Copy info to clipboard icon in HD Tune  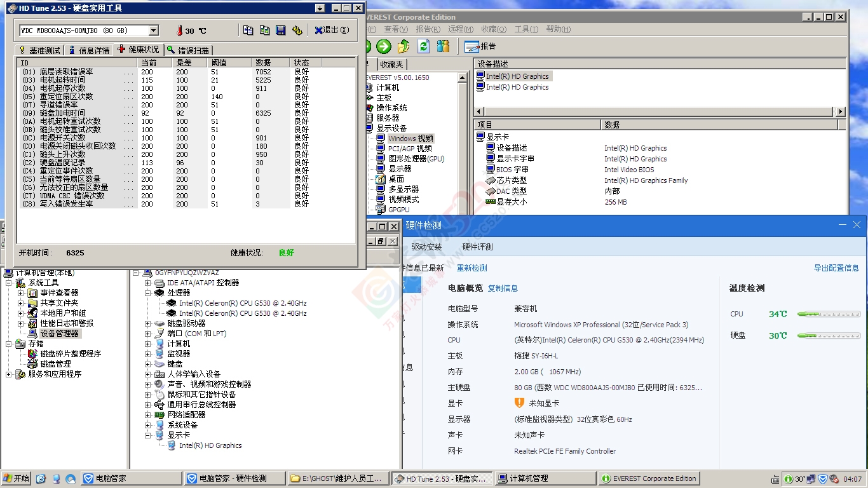click(248, 30)
